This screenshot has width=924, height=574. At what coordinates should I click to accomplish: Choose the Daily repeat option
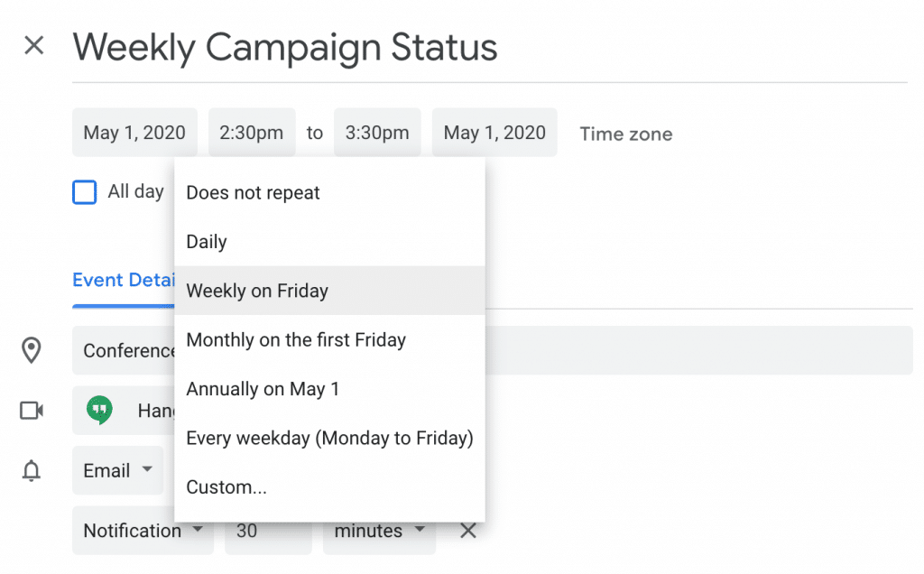[207, 242]
